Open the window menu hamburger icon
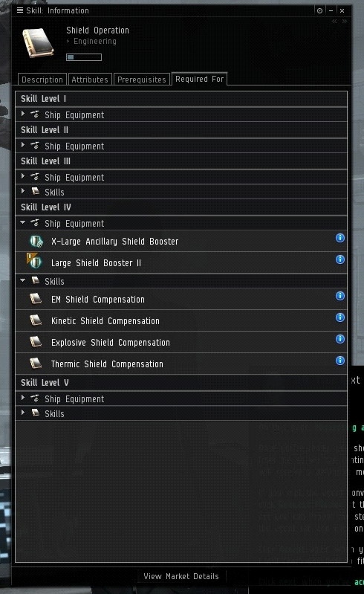364x594 pixels. pos(20,10)
